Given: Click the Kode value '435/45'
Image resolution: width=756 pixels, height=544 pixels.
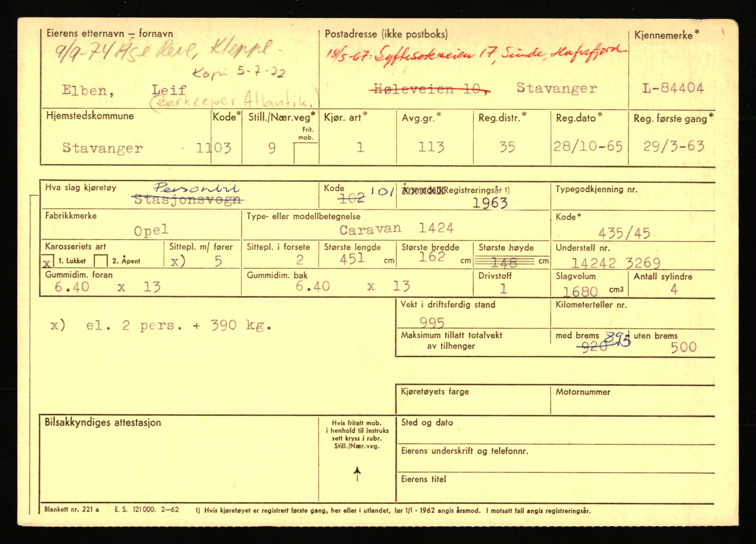Looking at the screenshot, I should (x=624, y=233).
